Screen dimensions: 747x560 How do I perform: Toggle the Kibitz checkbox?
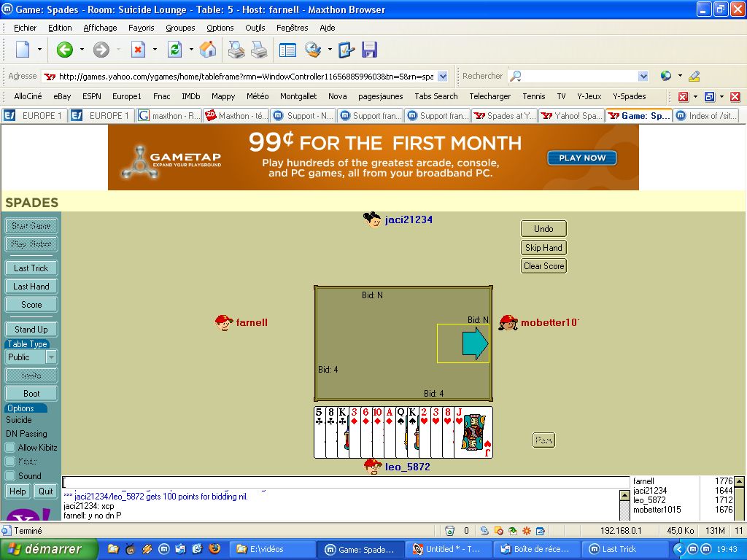[10, 462]
